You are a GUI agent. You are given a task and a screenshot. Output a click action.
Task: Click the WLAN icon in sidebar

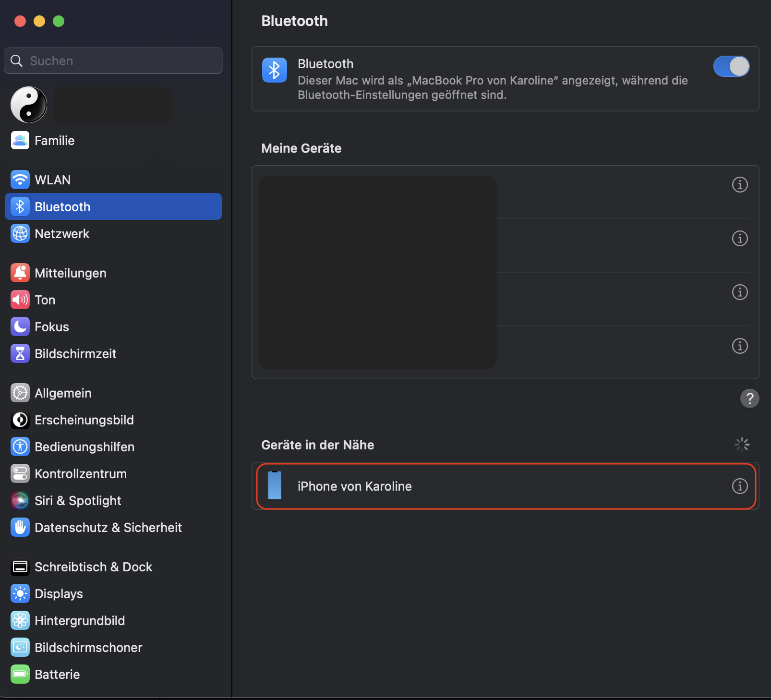pos(20,180)
